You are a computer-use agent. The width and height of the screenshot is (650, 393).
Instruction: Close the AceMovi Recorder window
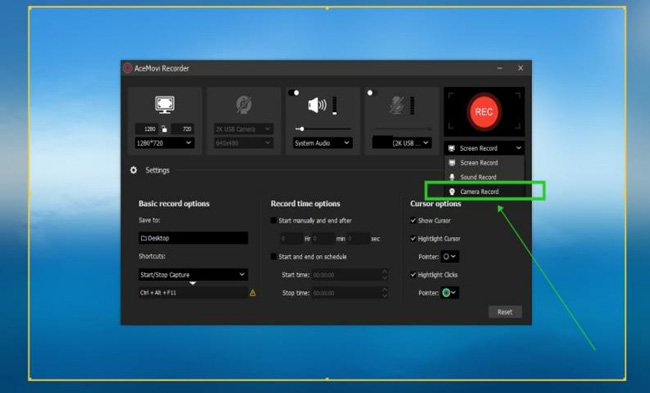pos(520,68)
